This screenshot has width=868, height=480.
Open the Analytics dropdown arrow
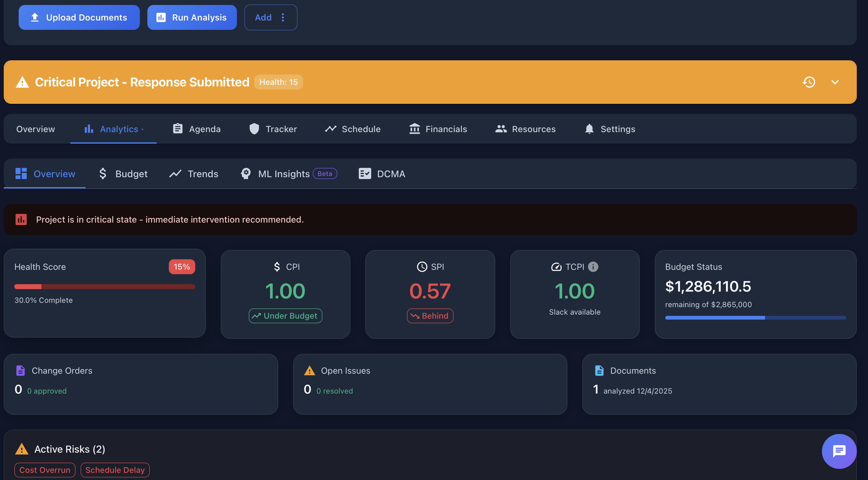click(143, 129)
